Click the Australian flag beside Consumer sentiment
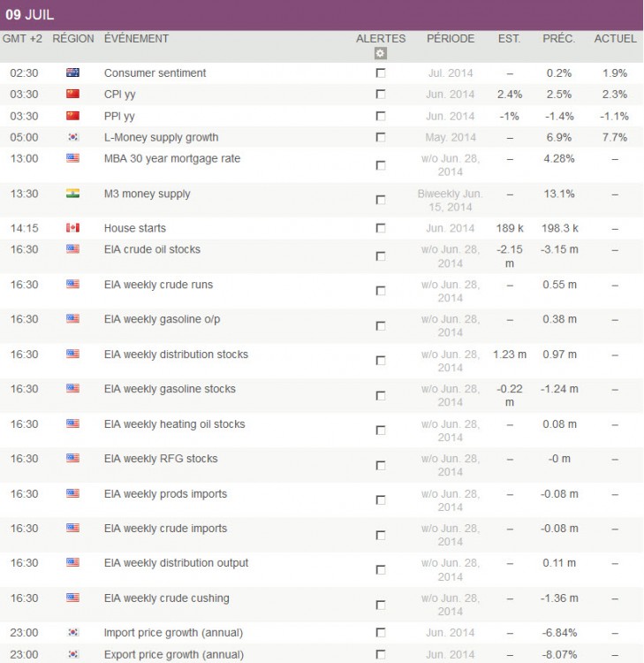This screenshot has height=663, width=644. click(x=72, y=72)
